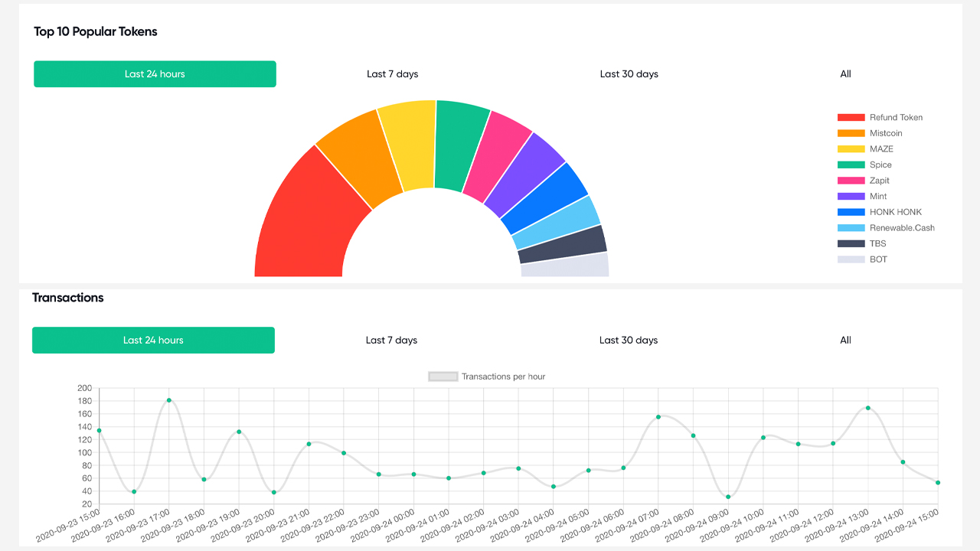Viewport: 980px width, 551px height.
Task: Toggle the BOT legend label
Action: 878,259
